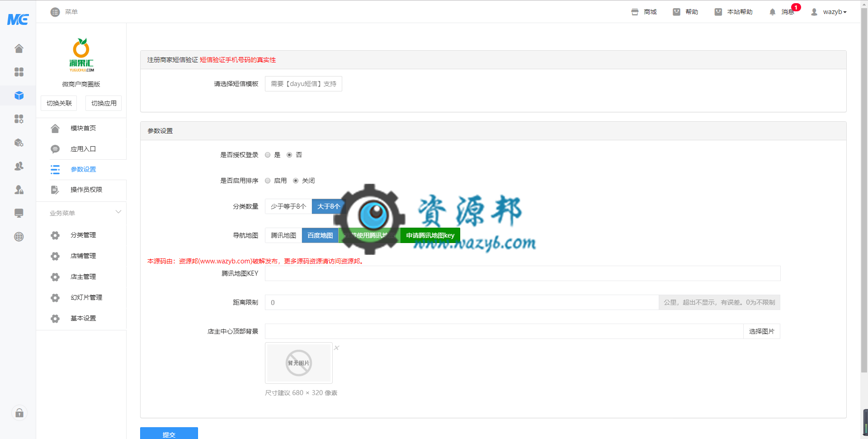Screen dimensions: 868x439
Task: Click the 淘果汇 app logo
Action: tap(81, 55)
